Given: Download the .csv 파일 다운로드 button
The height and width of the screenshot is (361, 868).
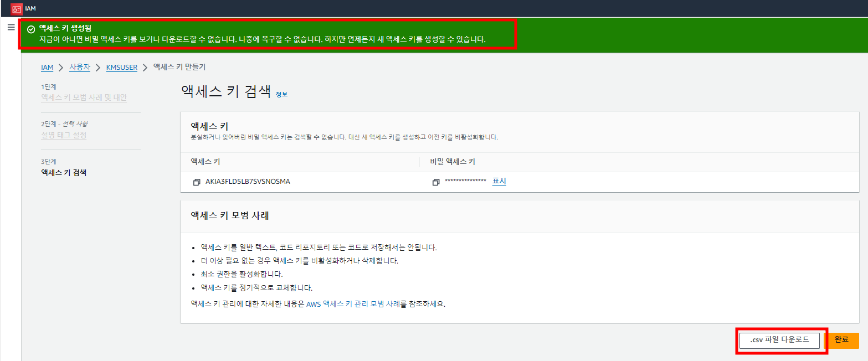Looking at the screenshot, I should [x=779, y=340].
